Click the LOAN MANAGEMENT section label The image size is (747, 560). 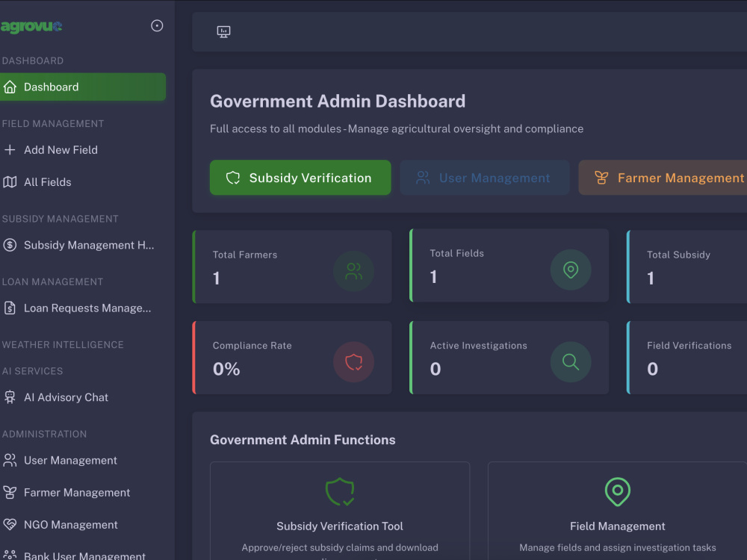tap(52, 282)
